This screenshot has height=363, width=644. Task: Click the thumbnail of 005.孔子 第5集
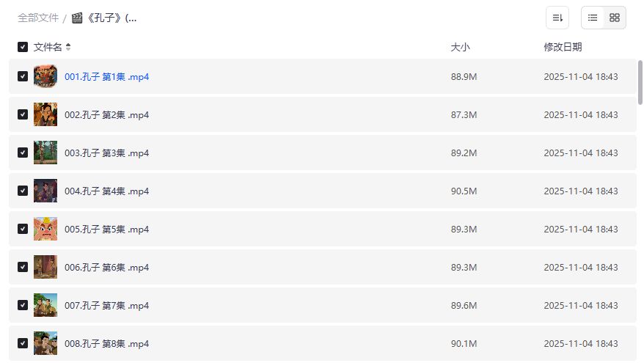click(45, 229)
